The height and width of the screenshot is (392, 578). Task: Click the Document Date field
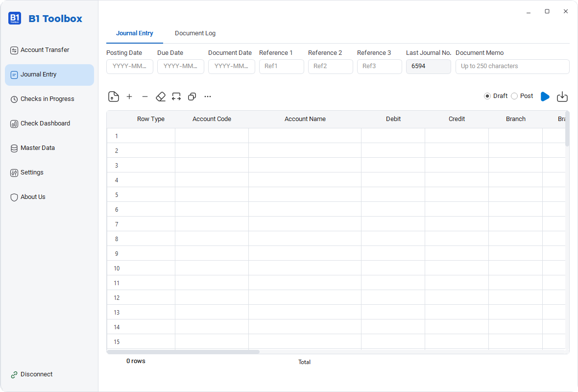pos(232,66)
